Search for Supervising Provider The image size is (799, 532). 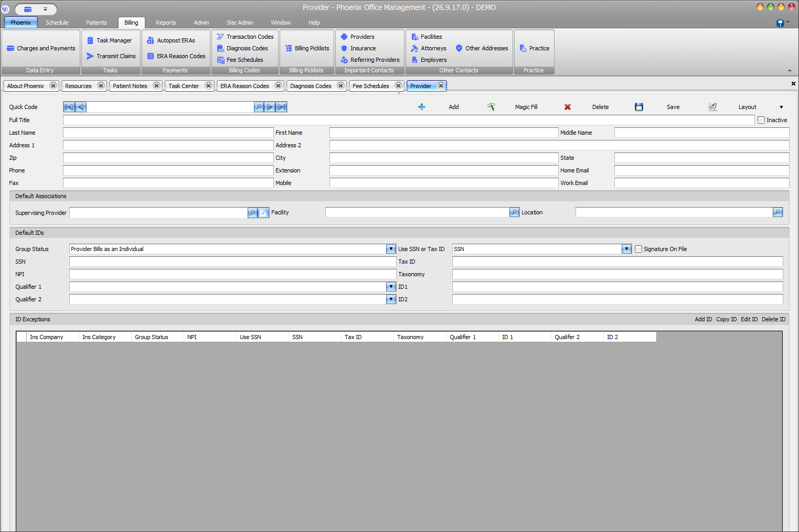pos(252,213)
